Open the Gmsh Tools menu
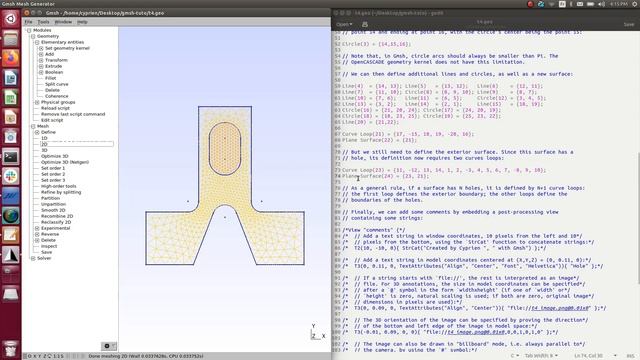Screen dimensions: 640x360 43,22
